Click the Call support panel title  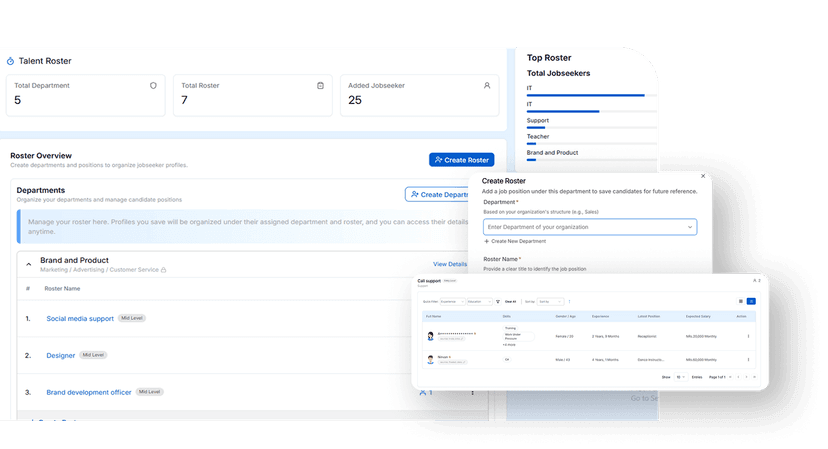[x=429, y=280]
